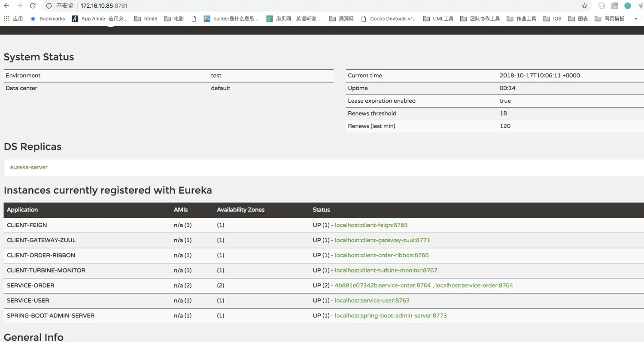The height and width of the screenshot is (342, 644).
Task: Open the Bookmarks star shortcut
Action: click(x=47, y=18)
